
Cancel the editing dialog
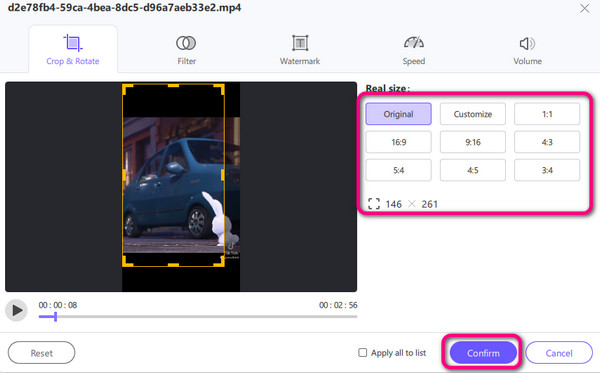point(559,353)
